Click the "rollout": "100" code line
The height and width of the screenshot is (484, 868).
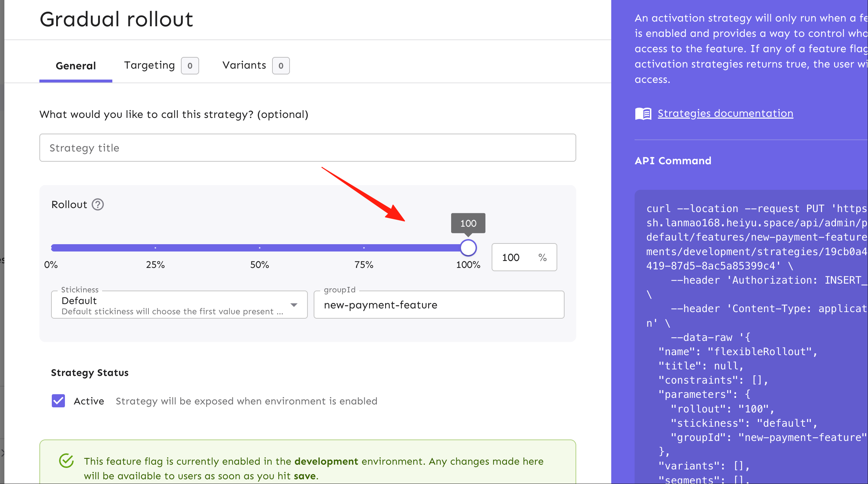coord(722,409)
